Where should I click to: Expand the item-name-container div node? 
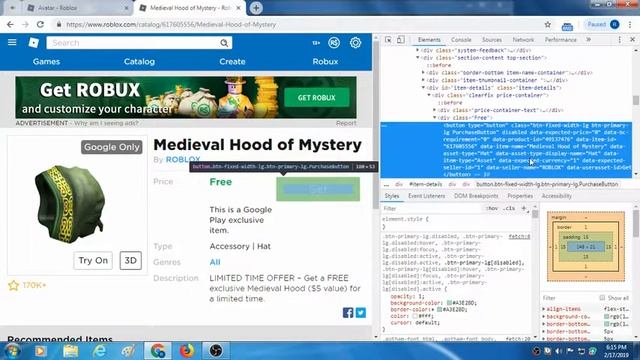[x=423, y=73]
